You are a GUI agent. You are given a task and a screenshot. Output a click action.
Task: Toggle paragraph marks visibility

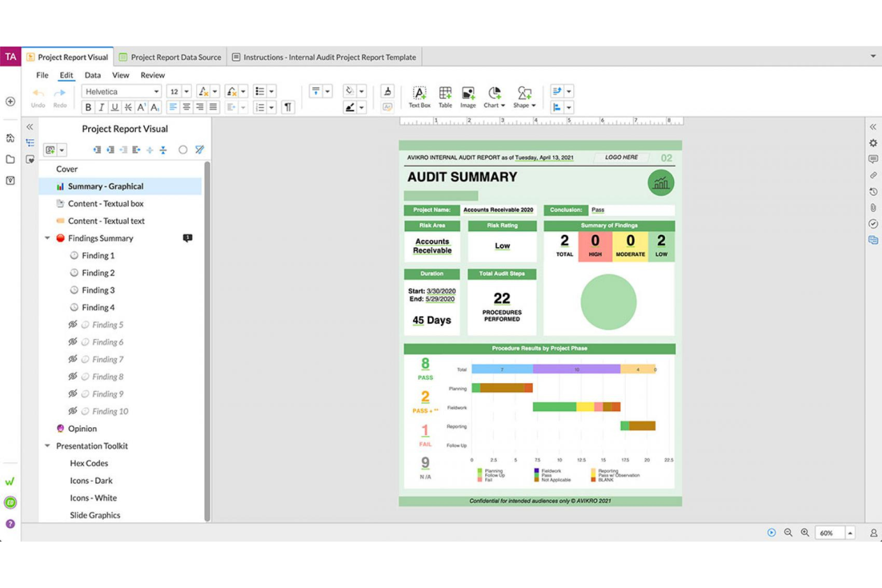[x=288, y=108]
